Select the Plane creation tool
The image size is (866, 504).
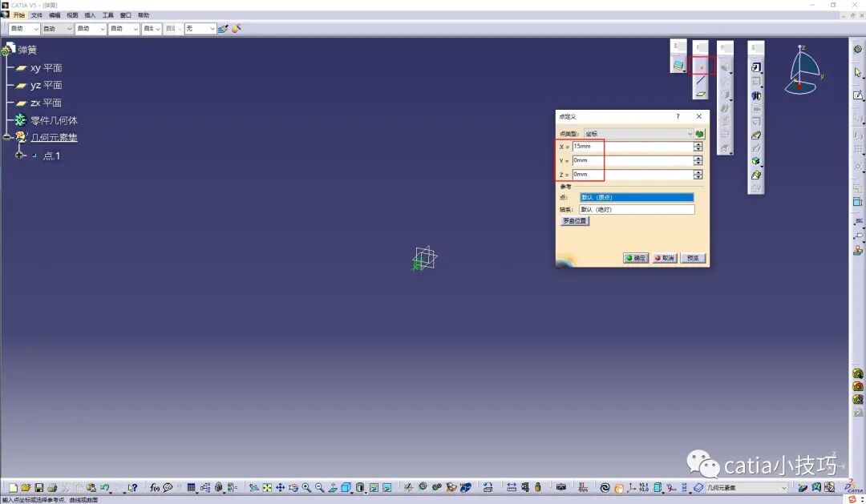(x=701, y=94)
